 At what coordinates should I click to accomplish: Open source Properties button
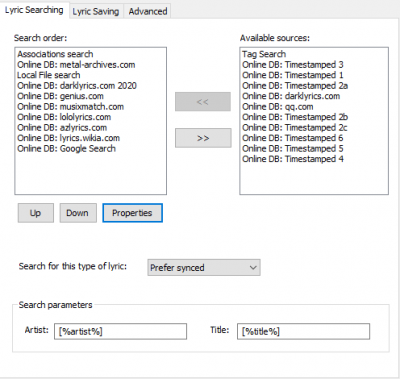[132, 213]
